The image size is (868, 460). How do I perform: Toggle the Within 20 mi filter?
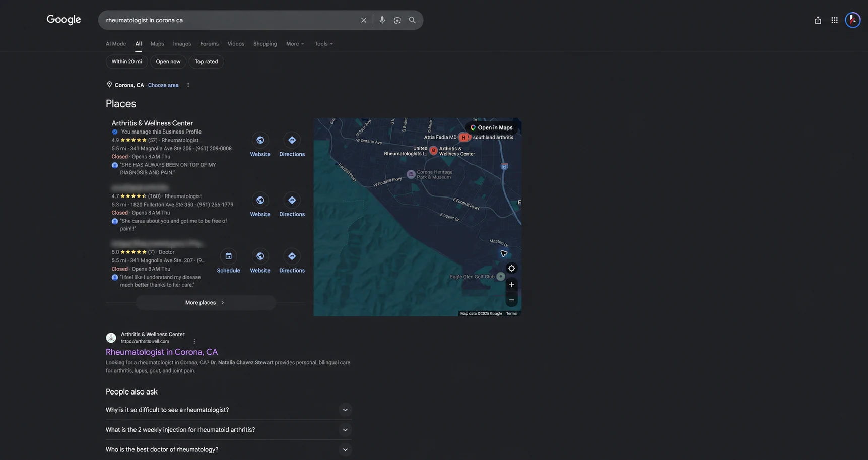coord(126,62)
